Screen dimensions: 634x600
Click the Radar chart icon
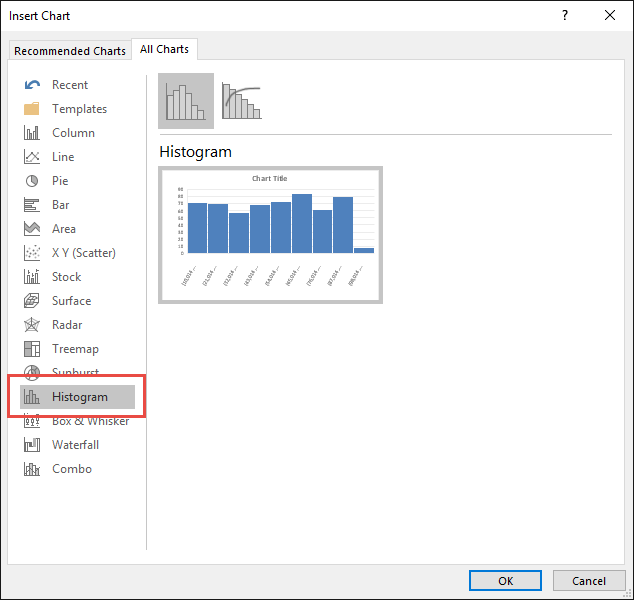pos(32,325)
